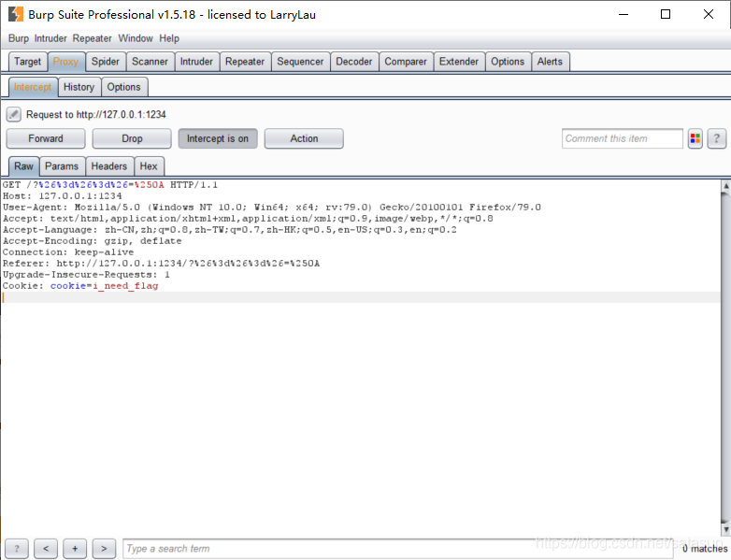731x560 pixels.
Task: Switch to the Alerts tab
Action: click(x=550, y=62)
